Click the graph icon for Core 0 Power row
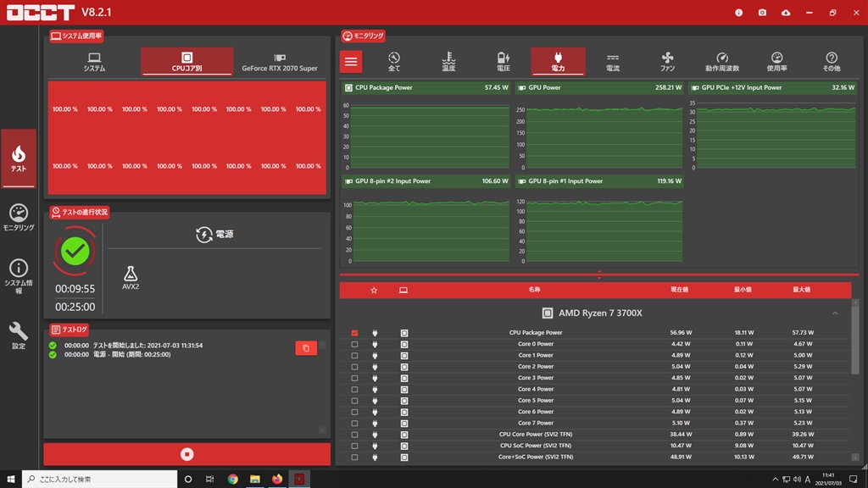Image resolution: width=868 pixels, height=488 pixels. pos(404,344)
